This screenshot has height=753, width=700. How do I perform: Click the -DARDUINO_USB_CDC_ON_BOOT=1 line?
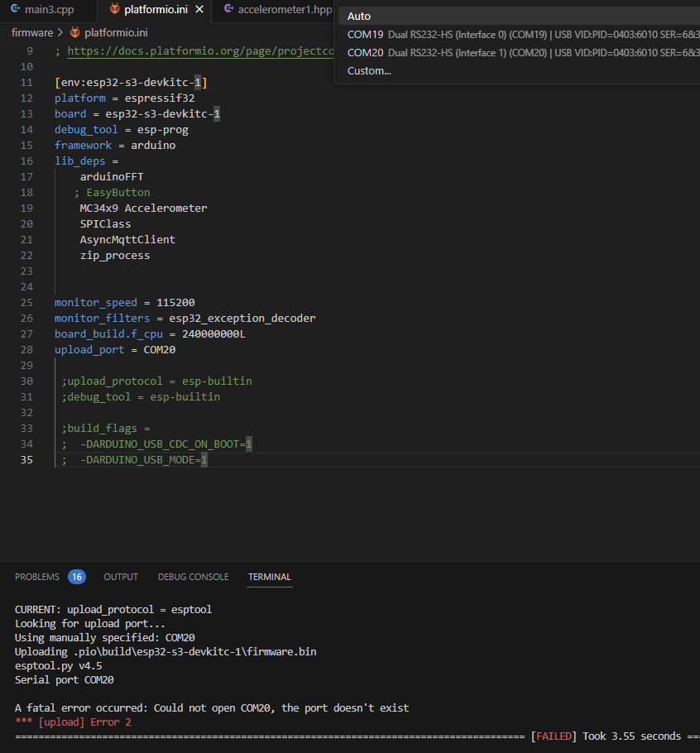click(x=156, y=444)
